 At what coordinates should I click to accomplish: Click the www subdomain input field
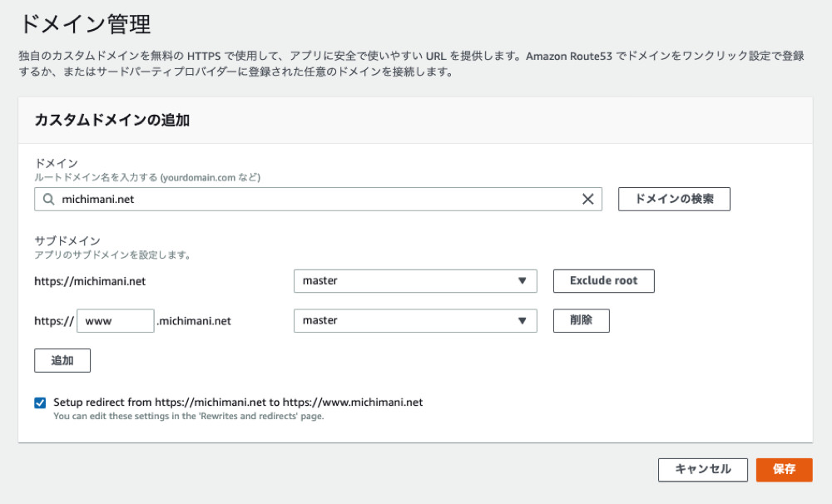pyautogui.click(x=115, y=320)
